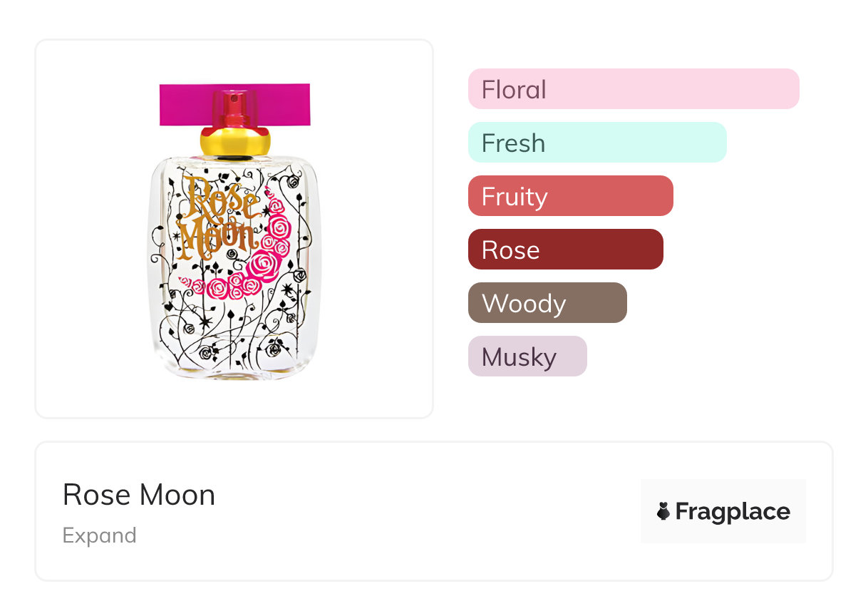Expand the Rose Moon details
The height and width of the screenshot is (616, 868).
[x=99, y=535]
